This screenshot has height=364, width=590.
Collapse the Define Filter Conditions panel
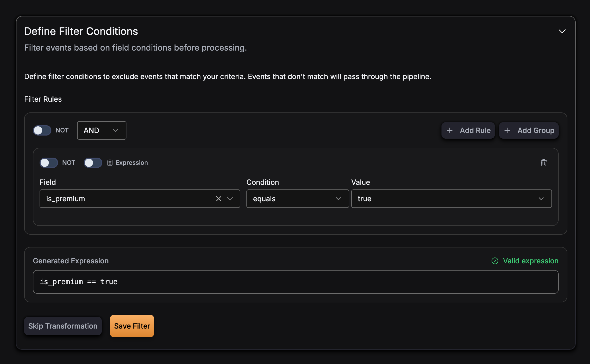(x=562, y=31)
